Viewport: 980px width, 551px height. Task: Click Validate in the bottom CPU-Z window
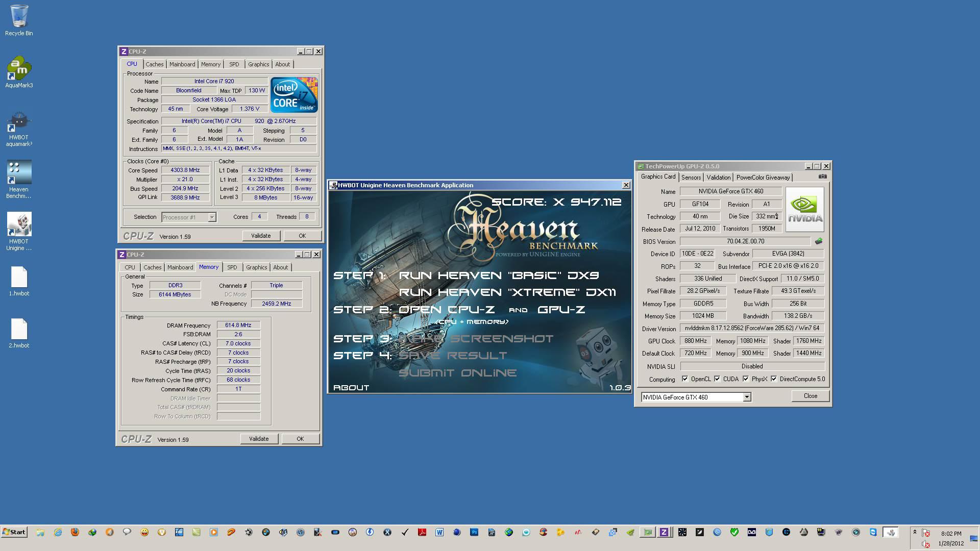pyautogui.click(x=259, y=439)
